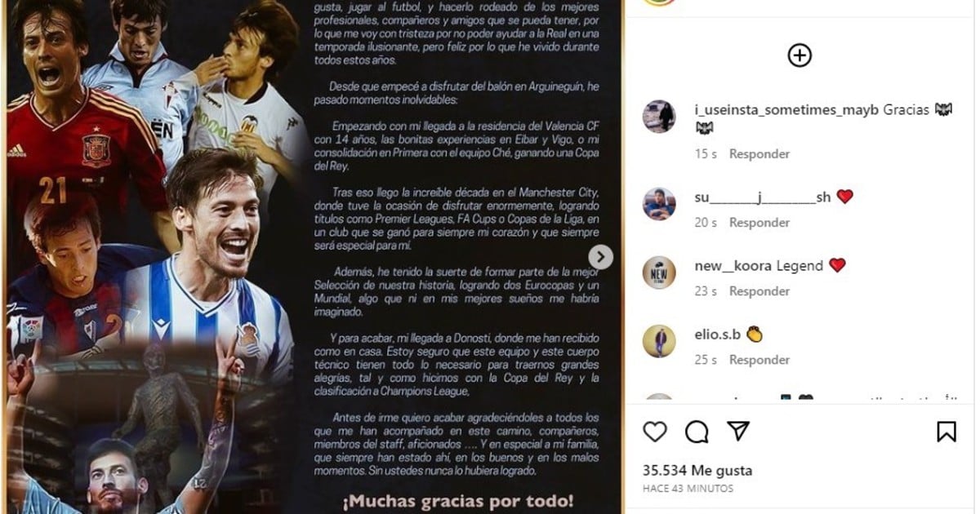Go to the next carousel image arrow

600,257
